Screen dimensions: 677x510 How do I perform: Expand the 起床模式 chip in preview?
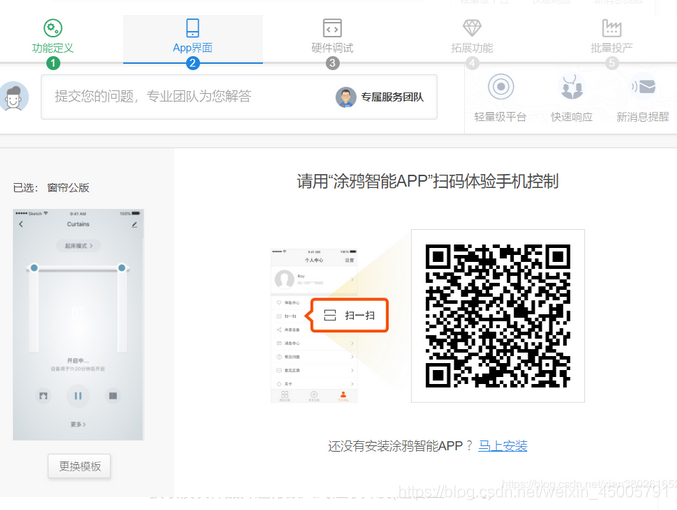pos(78,245)
